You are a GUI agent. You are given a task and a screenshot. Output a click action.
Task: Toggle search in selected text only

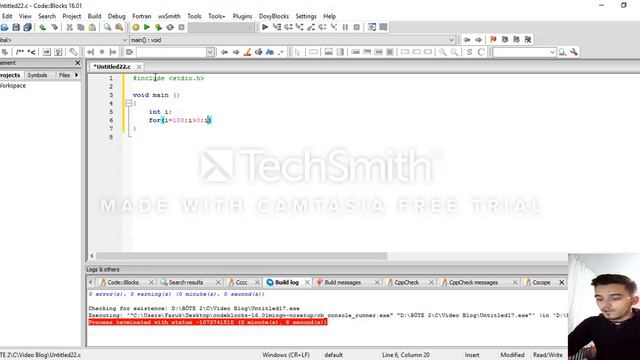[258, 52]
